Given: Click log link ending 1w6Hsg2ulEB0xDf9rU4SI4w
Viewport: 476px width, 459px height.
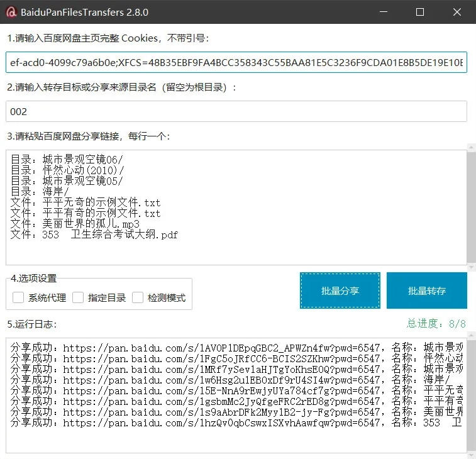Looking at the screenshot, I should [x=221, y=380].
